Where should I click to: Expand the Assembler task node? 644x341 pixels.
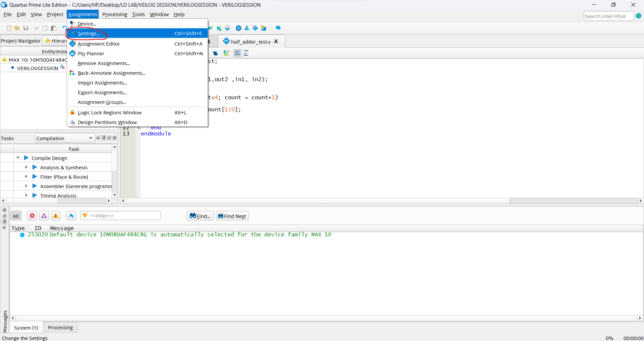[26, 186]
